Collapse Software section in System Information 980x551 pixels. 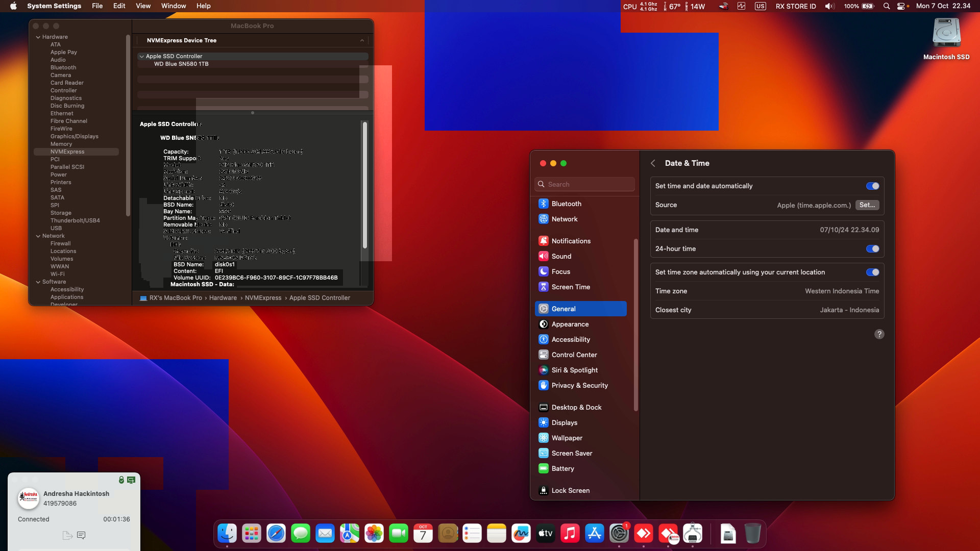pyautogui.click(x=38, y=282)
